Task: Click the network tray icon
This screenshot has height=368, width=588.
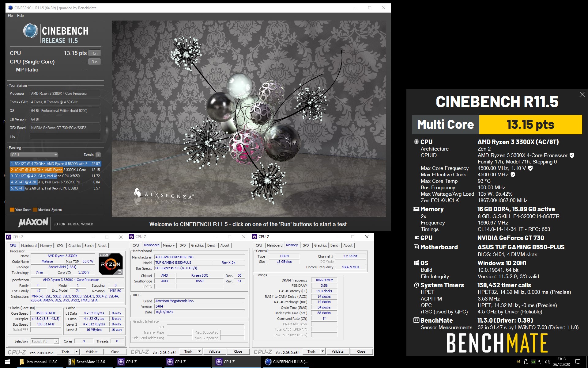Action: (x=541, y=362)
